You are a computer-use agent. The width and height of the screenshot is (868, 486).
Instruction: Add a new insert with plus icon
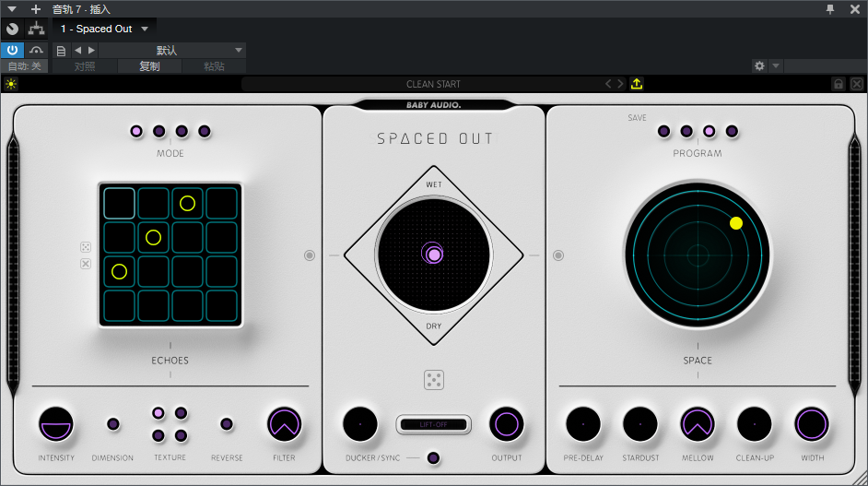click(x=35, y=9)
